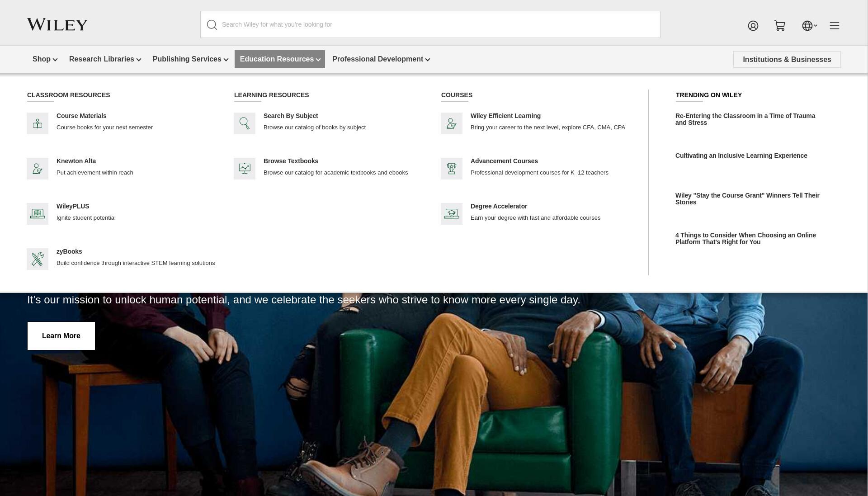Screen dimensions: 868x496
Task: Open Cultivating an Inclusive Learning Experience article
Action: coord(741,156)
